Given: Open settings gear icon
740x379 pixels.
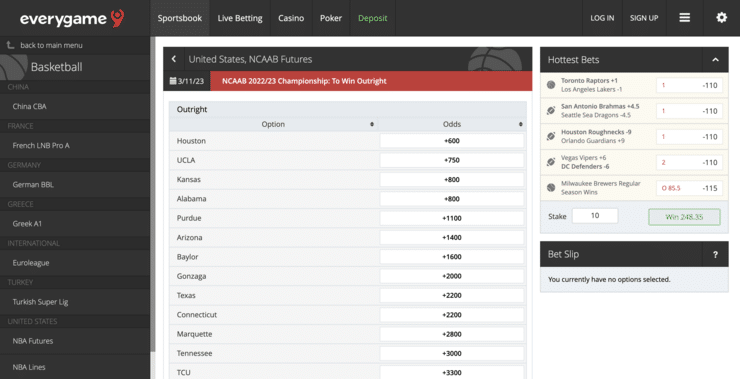Looking at the screenshot, I should point(721,18).
